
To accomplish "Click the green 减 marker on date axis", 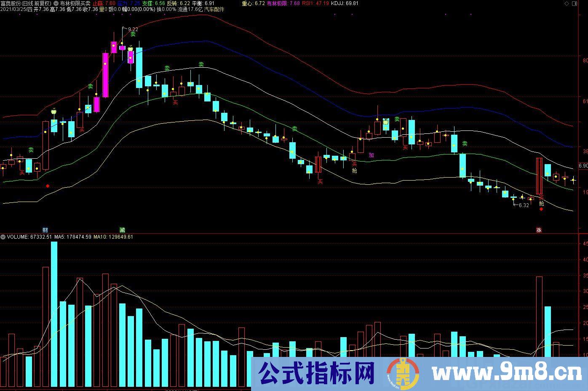I will [x=122, y=230].
